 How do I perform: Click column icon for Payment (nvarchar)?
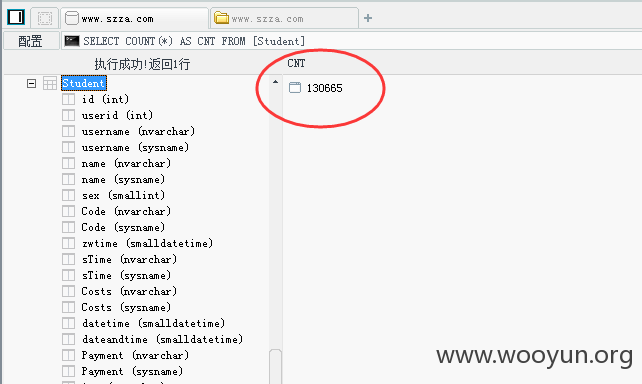[68, 355]
